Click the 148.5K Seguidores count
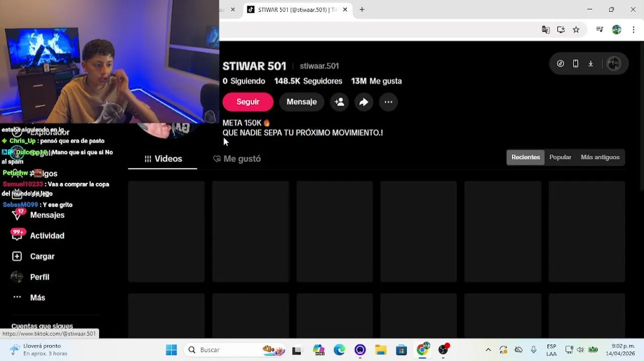This screenshot has width=644, height=361. tap(308, 81)
